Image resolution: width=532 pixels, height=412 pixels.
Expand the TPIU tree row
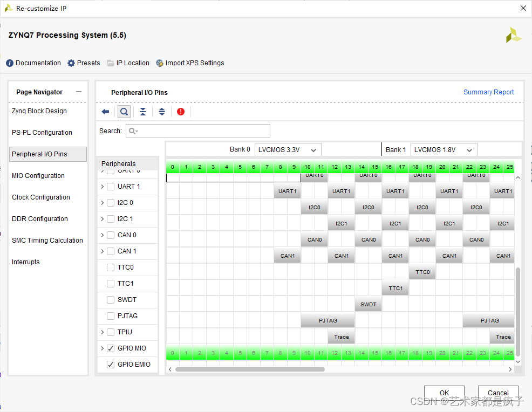(x=103, y=332)
